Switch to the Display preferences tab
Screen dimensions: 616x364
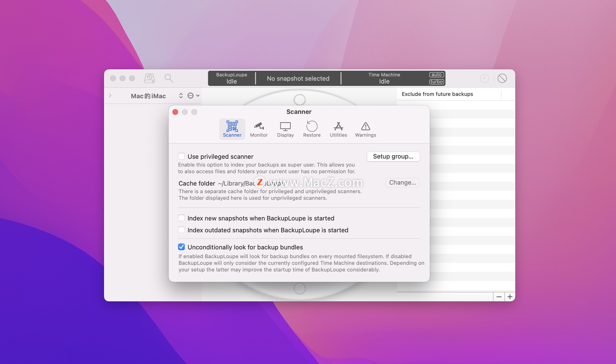click(285, 129)
